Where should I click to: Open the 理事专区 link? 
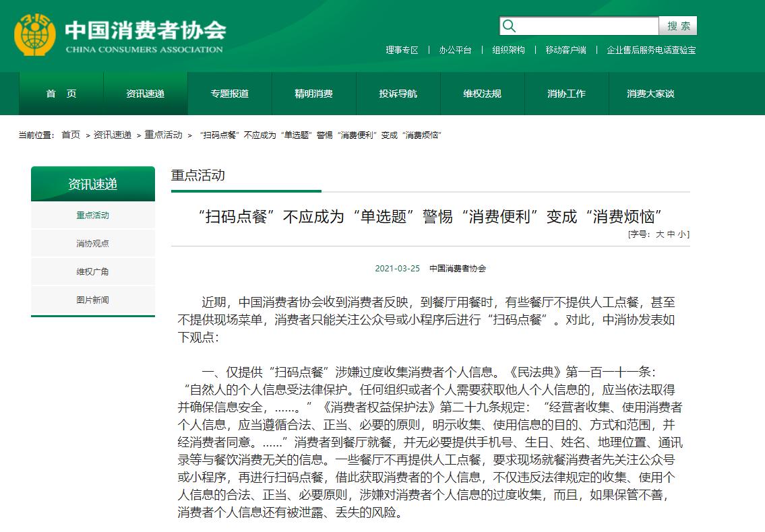coord(402,50)
